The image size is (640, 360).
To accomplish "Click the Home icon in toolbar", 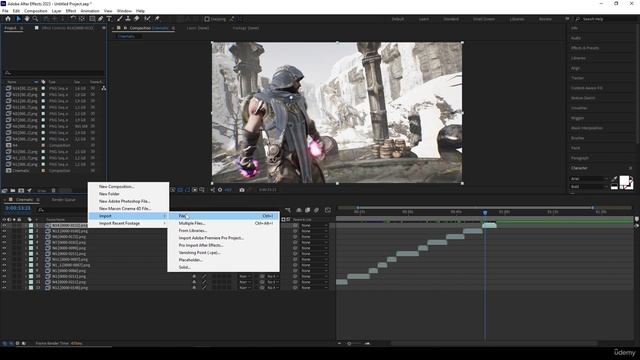I will click(x=8, y=19).
